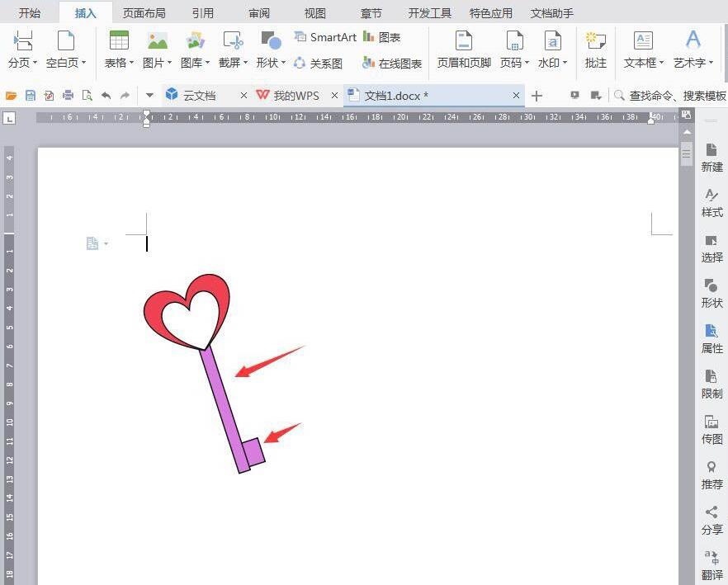Expand the 空白页 dropdown arrow
This screenshot has width=728, height=585.
pyautogui.click(x=83, y=62)
